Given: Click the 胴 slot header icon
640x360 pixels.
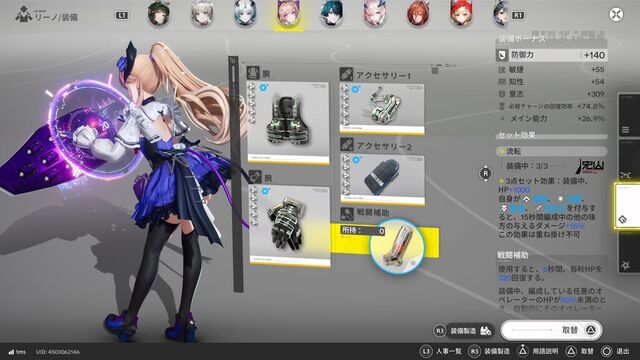Looking at the screenshot, I should [x=253, y=73].
